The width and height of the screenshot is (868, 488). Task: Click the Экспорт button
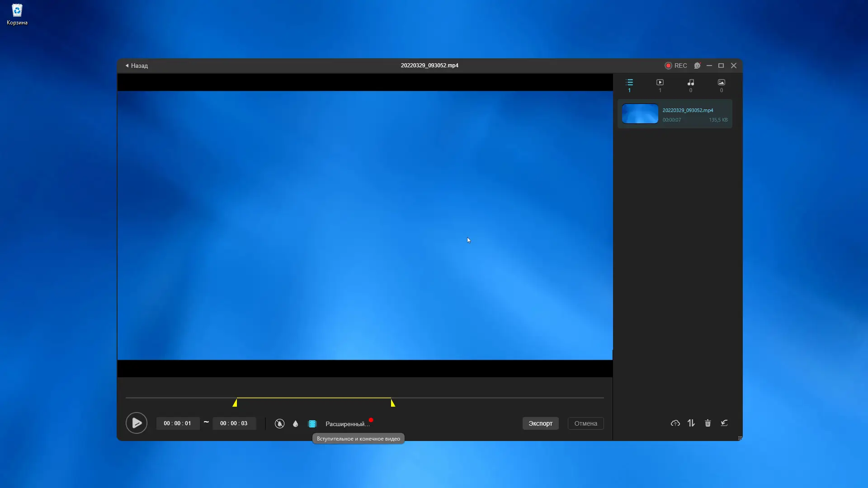(x=540, y=423)
